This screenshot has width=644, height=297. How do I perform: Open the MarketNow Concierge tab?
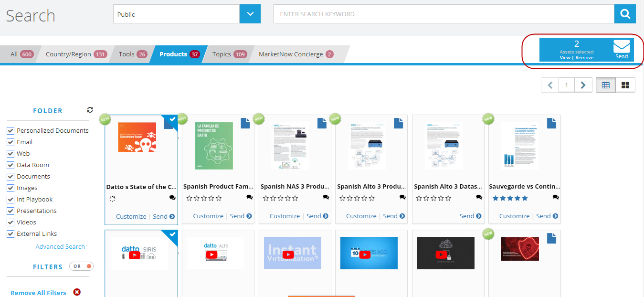pyautogui.click(x=296, y=54)
